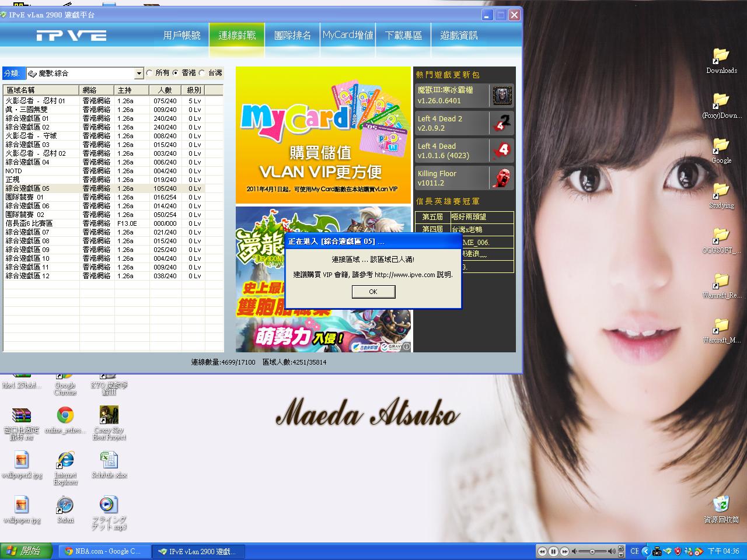Click the taskbar clock showing 下午 04:36

(724, 551)
